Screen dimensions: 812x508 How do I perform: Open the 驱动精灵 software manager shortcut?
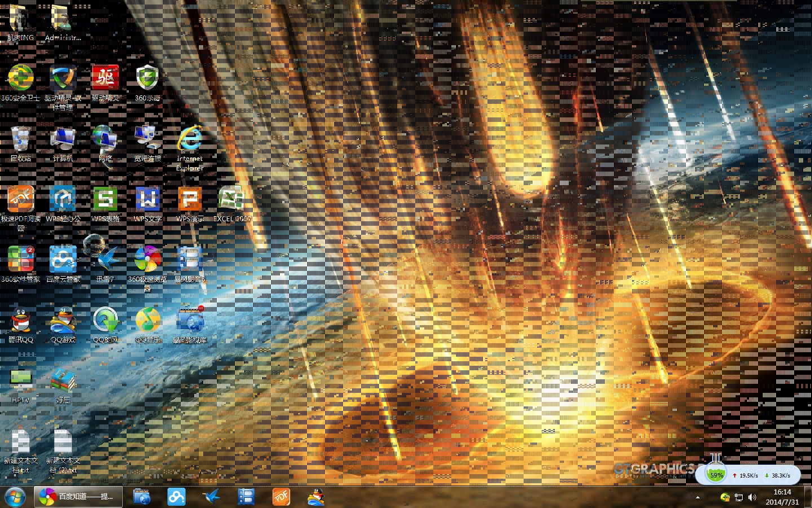point(63,87)
